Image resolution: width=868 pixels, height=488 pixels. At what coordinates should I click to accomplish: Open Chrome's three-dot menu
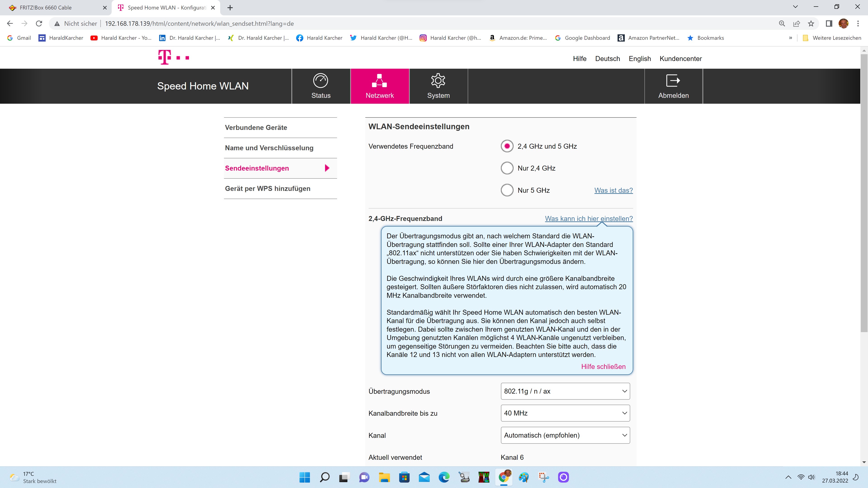coord(858,23)
